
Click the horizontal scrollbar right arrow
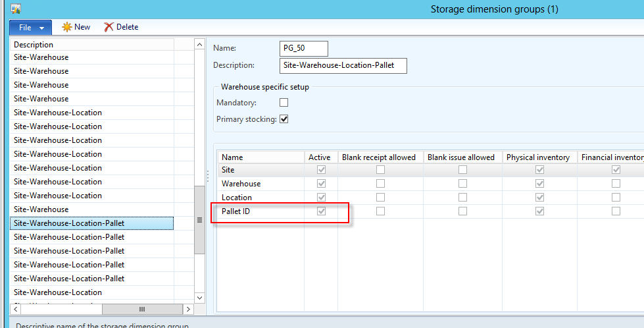188,309
